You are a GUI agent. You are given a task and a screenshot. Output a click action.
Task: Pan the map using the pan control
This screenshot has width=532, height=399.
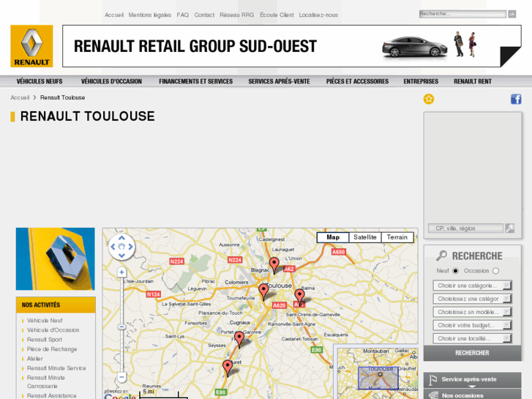click(x=121, y=247)
